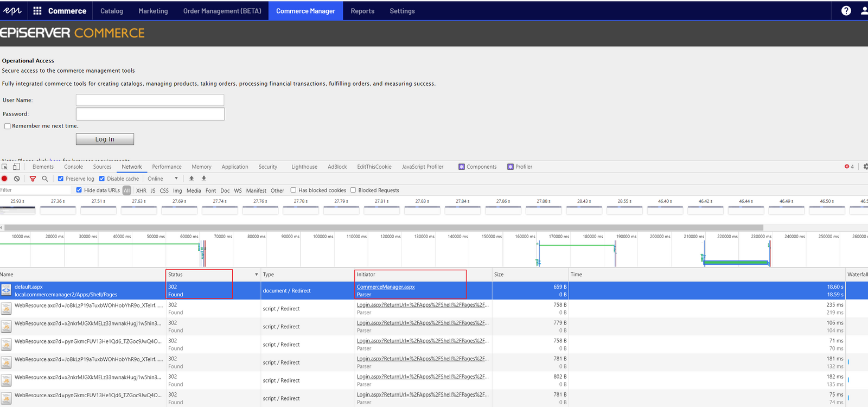Open the Catalog menu

(x=112, y=11)
